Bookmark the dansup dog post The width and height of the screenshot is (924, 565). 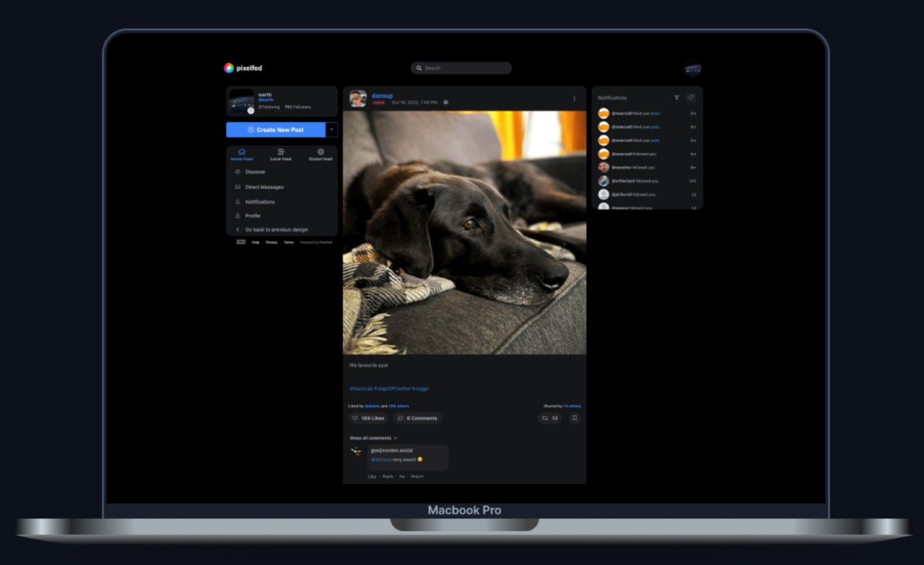pyautogui.click(x=574, y=419)
